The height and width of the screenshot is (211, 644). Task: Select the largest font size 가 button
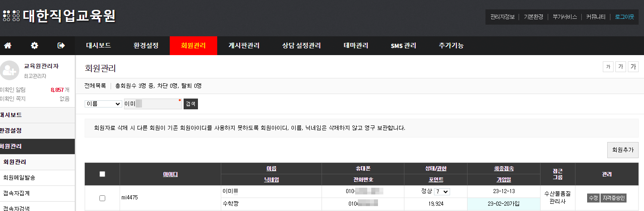[x=633, y=67]
